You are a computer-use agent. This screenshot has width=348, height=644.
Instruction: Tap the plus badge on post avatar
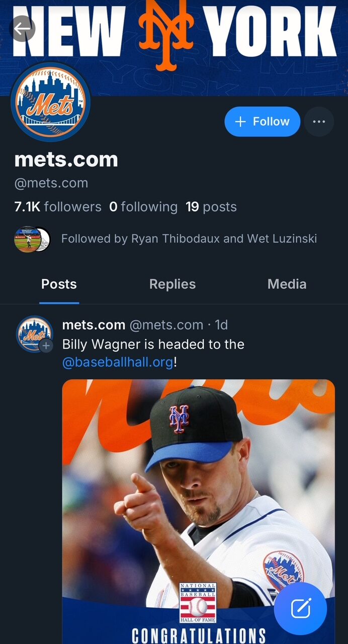[46, 346]
